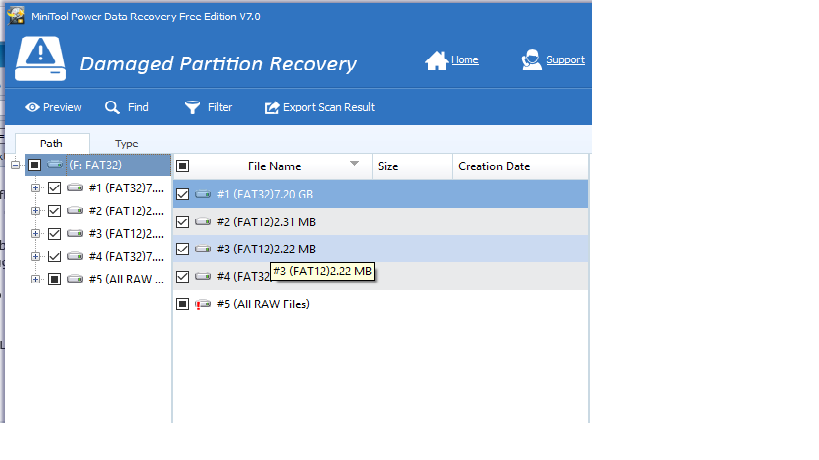Collapse the F: FAT32 root node
This screenshot has height=460, width=819.
(x=16, y=165)
